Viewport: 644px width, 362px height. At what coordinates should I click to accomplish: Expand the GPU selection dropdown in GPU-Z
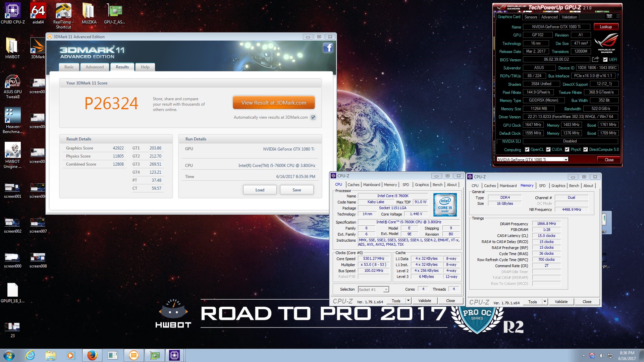coord(566,160)
